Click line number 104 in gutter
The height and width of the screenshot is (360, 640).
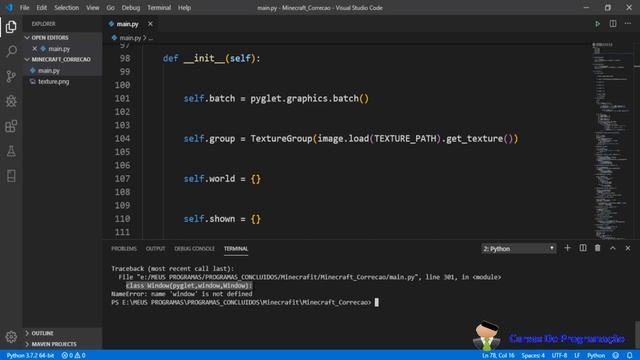pos(122,138)
